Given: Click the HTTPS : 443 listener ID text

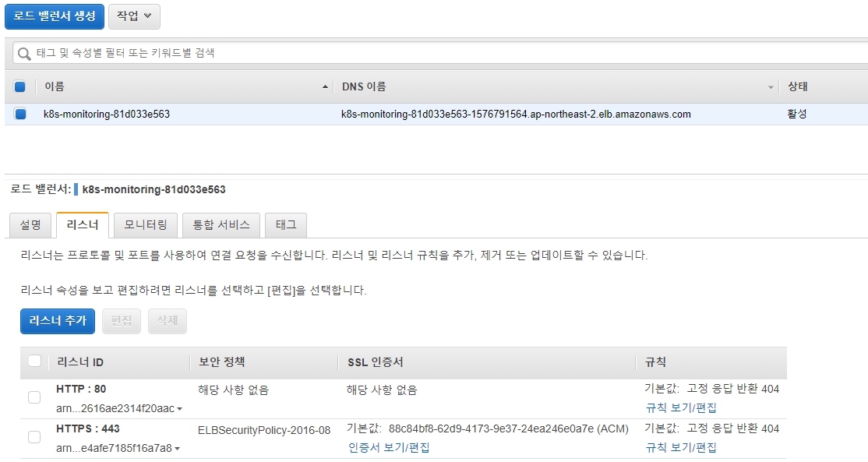Looking at the screenshot, I should (87, 428).
